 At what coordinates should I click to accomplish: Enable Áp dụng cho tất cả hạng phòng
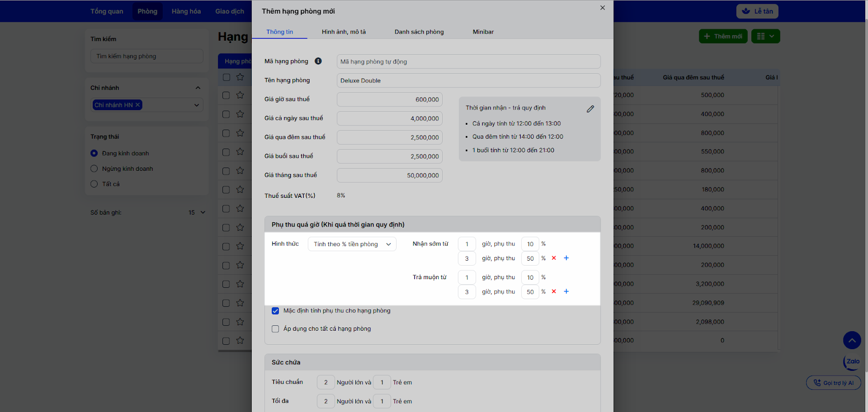click(x=276, y=329)
